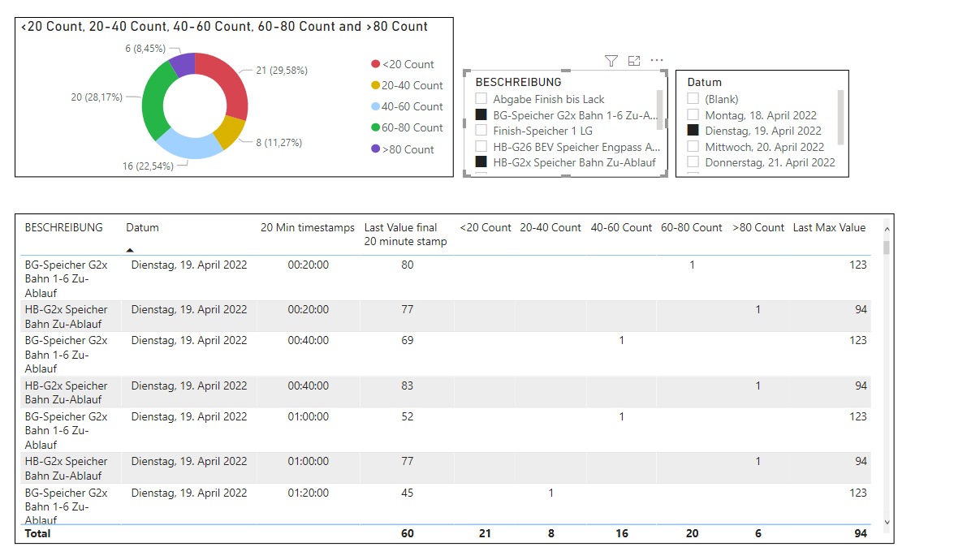Uncheck Dienstag, 19. April 2022 checkbox
The image size is (954, 560).
point(693,130)
